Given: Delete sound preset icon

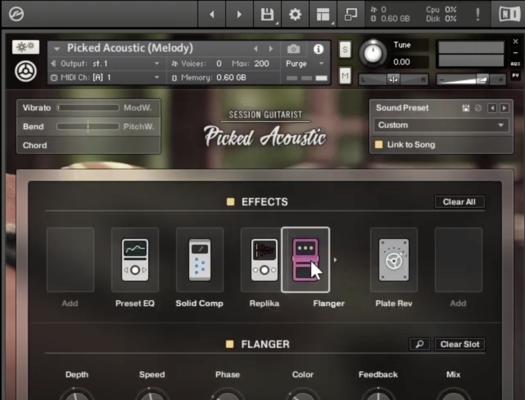Looking at the screenshot, I should pos(478,108).
